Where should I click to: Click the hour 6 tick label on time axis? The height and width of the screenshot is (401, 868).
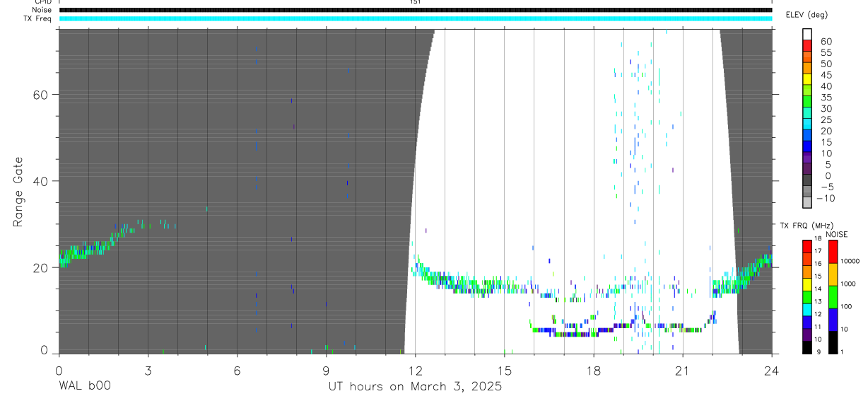pos(237,370)
